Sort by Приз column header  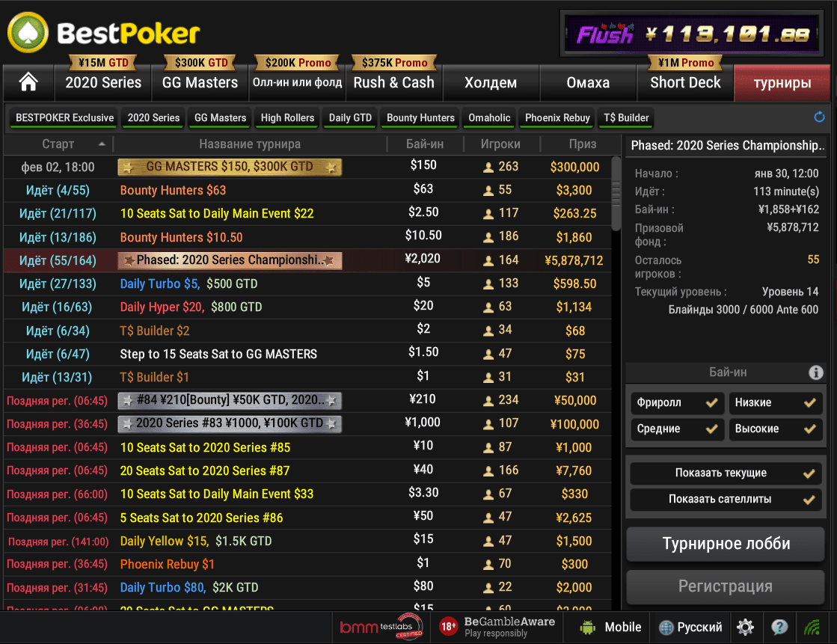click(583, 144)
